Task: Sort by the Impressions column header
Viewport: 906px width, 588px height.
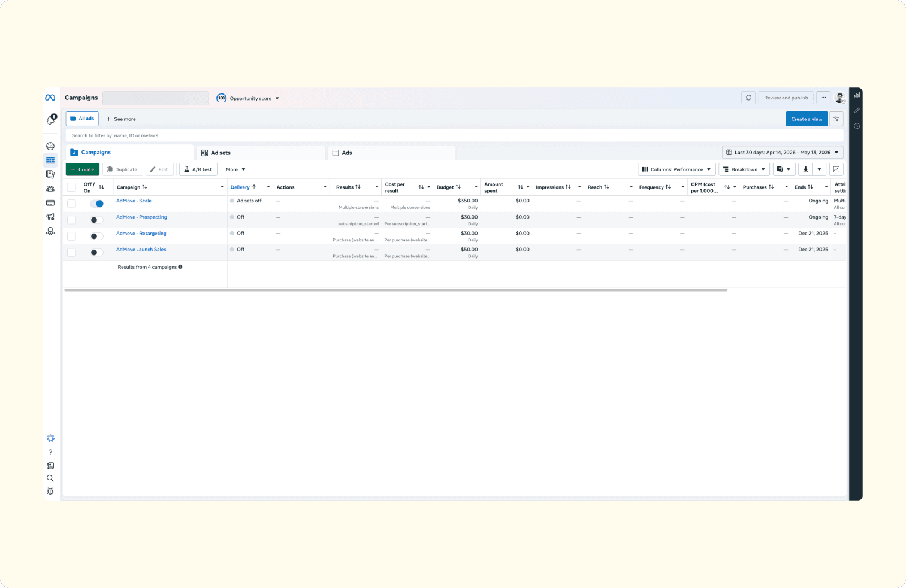Action: pos(553,187)
